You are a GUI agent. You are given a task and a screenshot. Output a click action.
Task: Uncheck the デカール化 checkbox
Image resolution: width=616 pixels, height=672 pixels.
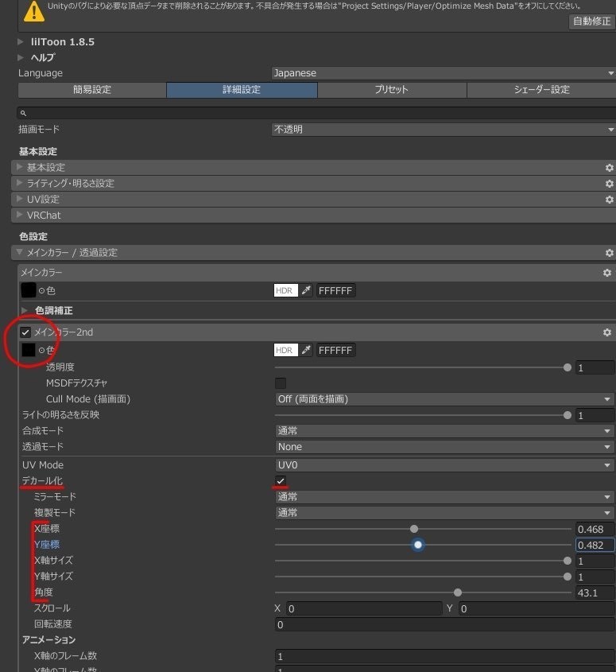click(281, 481)
